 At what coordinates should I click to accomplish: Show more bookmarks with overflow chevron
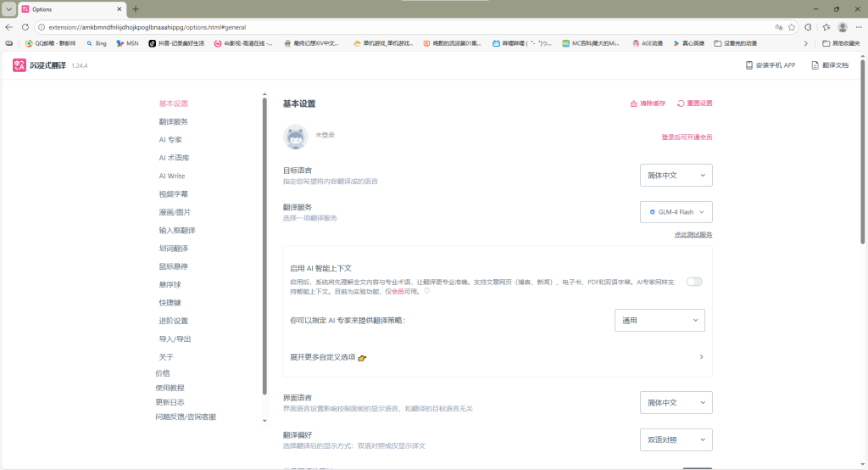(x=805, y=43)
